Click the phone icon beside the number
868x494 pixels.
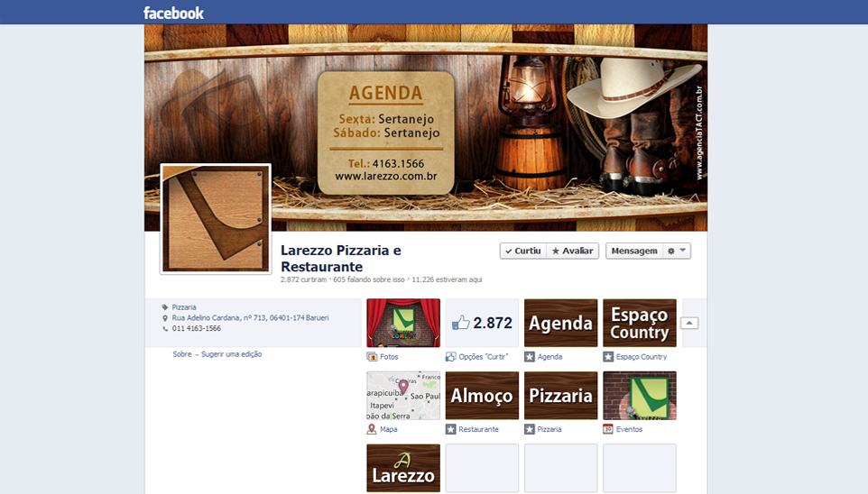[x=164, y=329]
